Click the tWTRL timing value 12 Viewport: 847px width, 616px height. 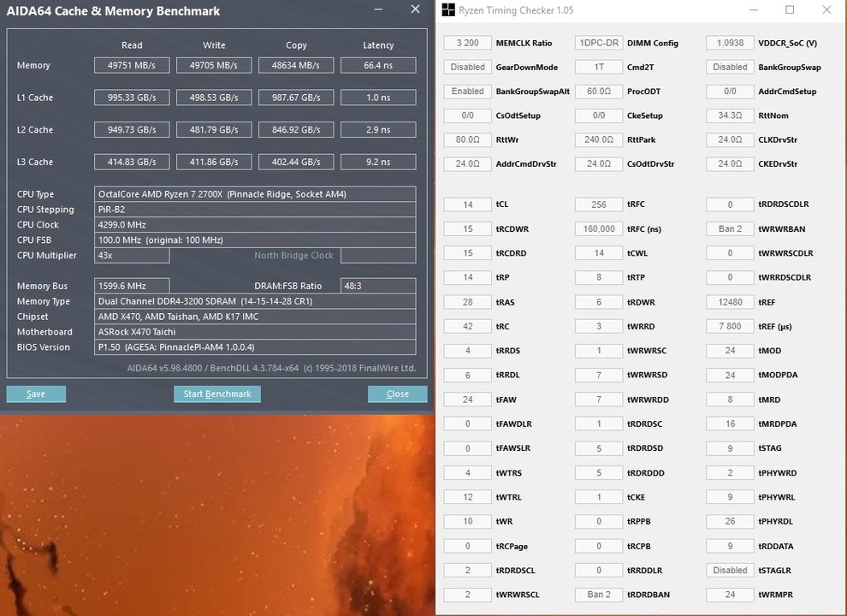click(468, 497)
